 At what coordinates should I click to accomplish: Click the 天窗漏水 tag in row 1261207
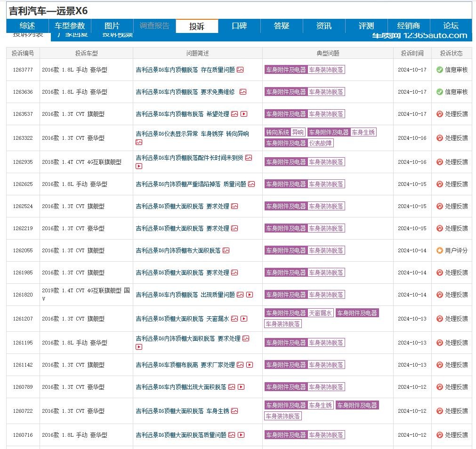click(x=321, y=313)
